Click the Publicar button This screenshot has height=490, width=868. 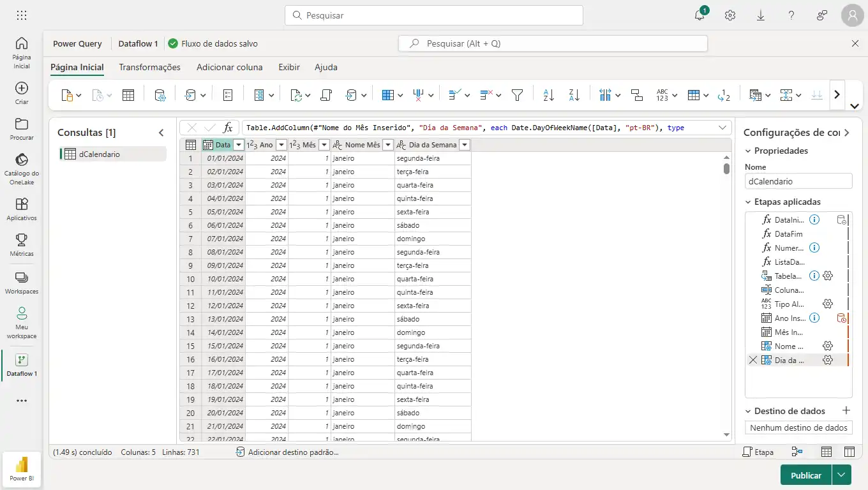[x=806, y=475]
